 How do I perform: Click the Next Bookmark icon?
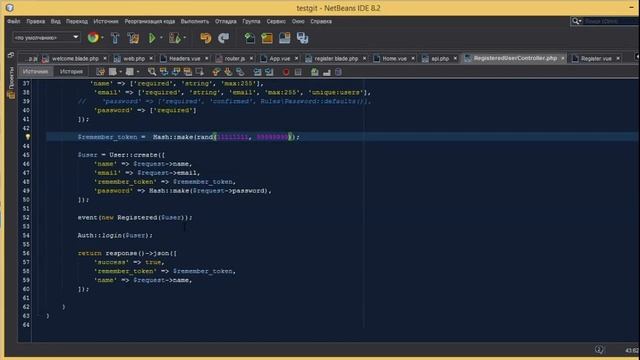tap(228, 72)
